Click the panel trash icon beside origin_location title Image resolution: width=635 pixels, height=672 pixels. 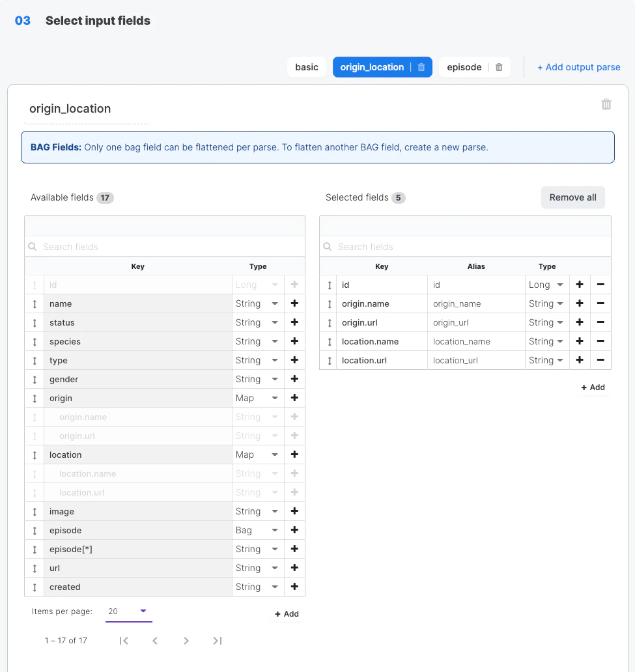[x=606, y=104]
